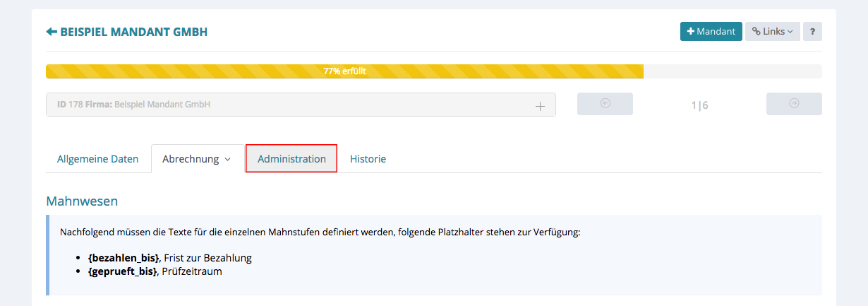Viewport: 868px width, 306px height.
Task: Expand the Links dropdown menu
Action: pyautogui.click(x=773, y=32)
